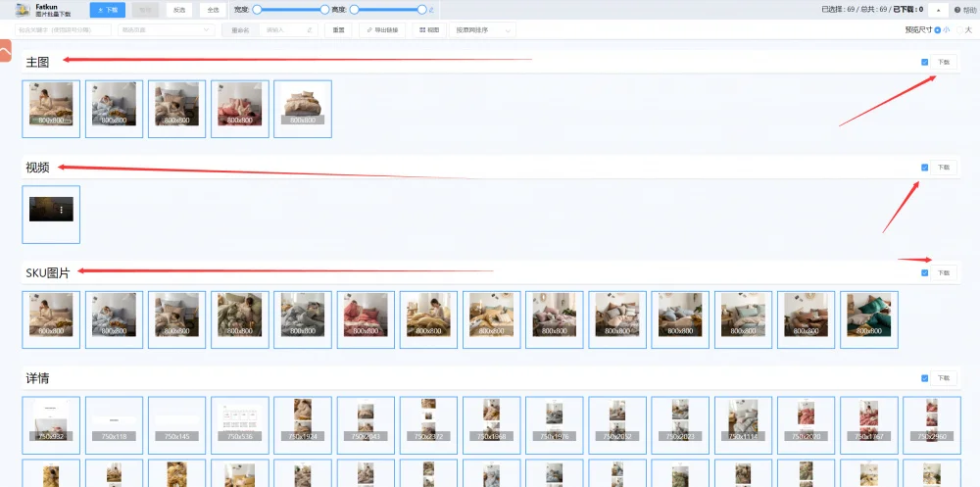The height and width of the screenshot is (487, 980).
Task: Click 全选 to select all images
Action: tap(213, 10)
